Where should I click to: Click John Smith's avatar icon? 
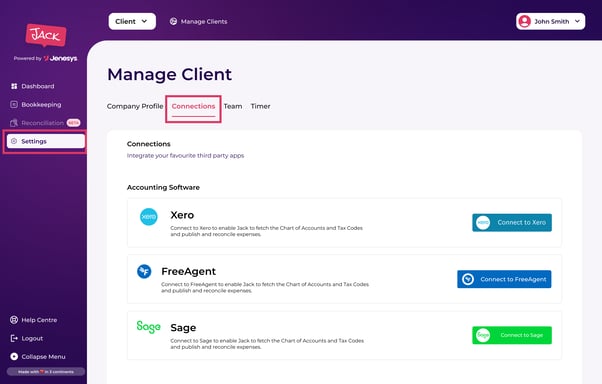pyautogui.click(x=524, y=22)
